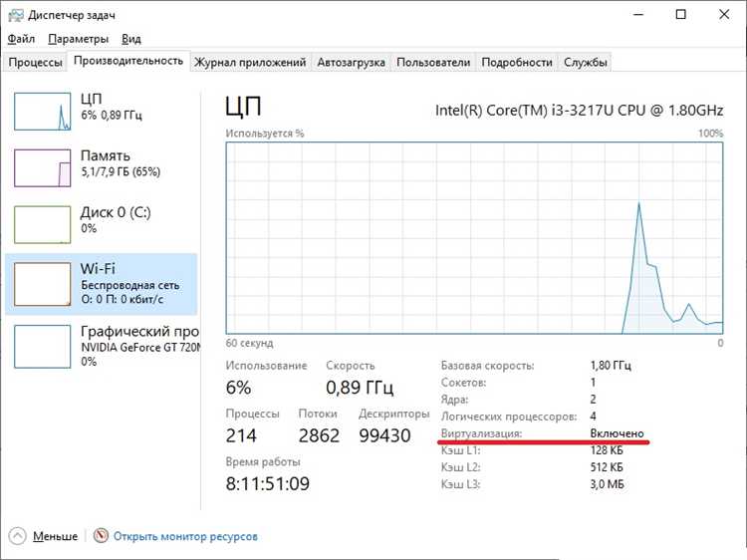Select the Производительность tab
The height and width of the screenshot is (560, 747).
coord(128,61)
